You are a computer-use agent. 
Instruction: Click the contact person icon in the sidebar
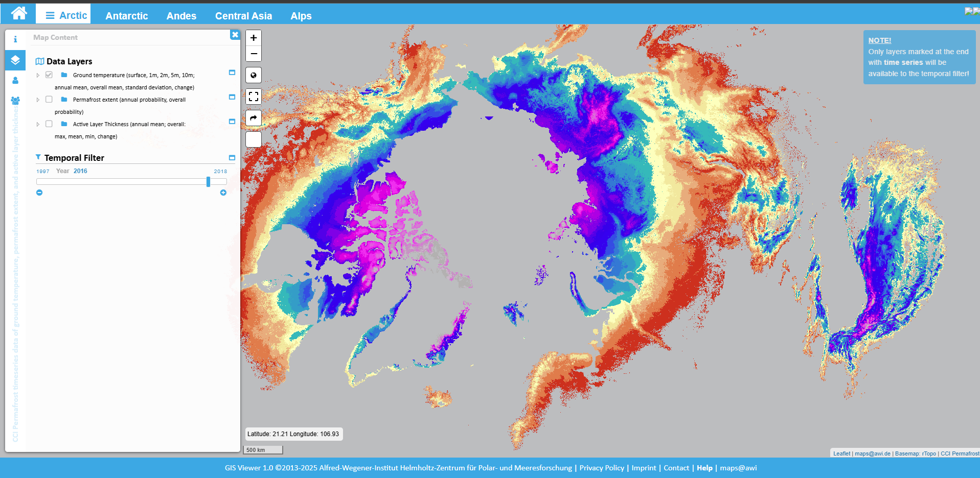[x=15, y=80]
